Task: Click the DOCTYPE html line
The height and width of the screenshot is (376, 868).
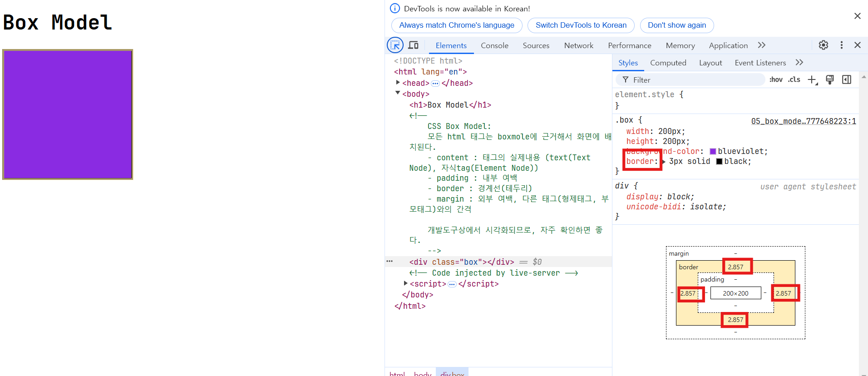Action: (x=428, y=61)
